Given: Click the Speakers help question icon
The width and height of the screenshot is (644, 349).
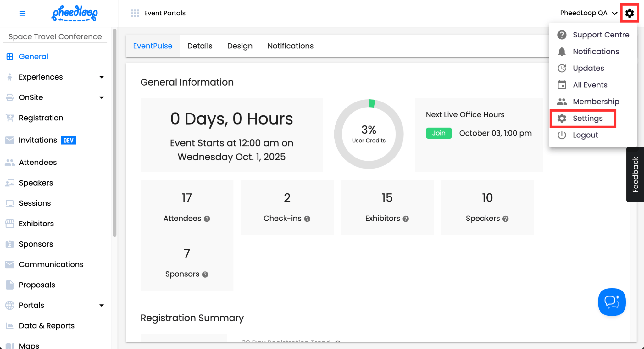Looking at the screenshot, I should pos(505,219).
